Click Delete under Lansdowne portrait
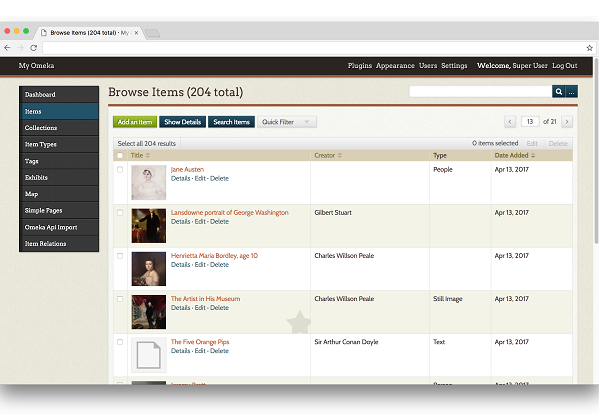Screen dimensions: 600x420 [x=219, y=222]
